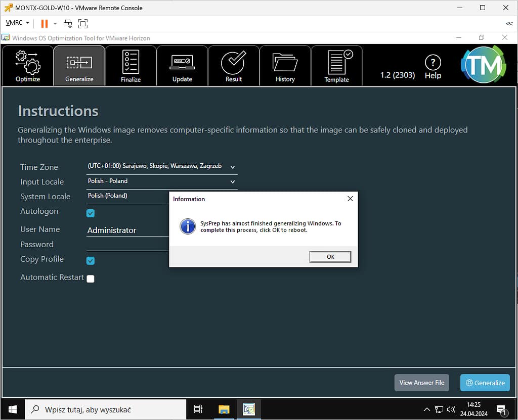The width and height of the screenshot is (518, 420).
Task: Uncheck the Copy Profile checkbox
Action: click(91, 261)
